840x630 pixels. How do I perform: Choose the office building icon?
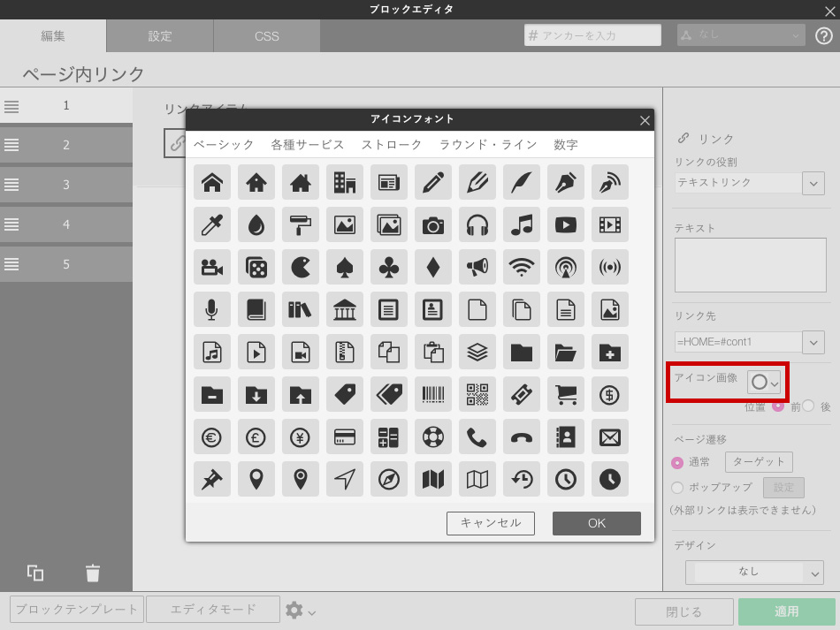coord(345,183)
